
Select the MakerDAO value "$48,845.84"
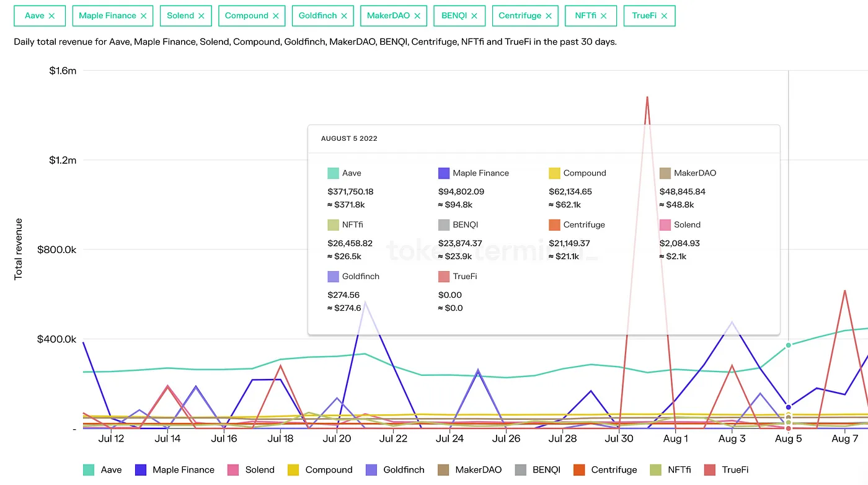683,192
